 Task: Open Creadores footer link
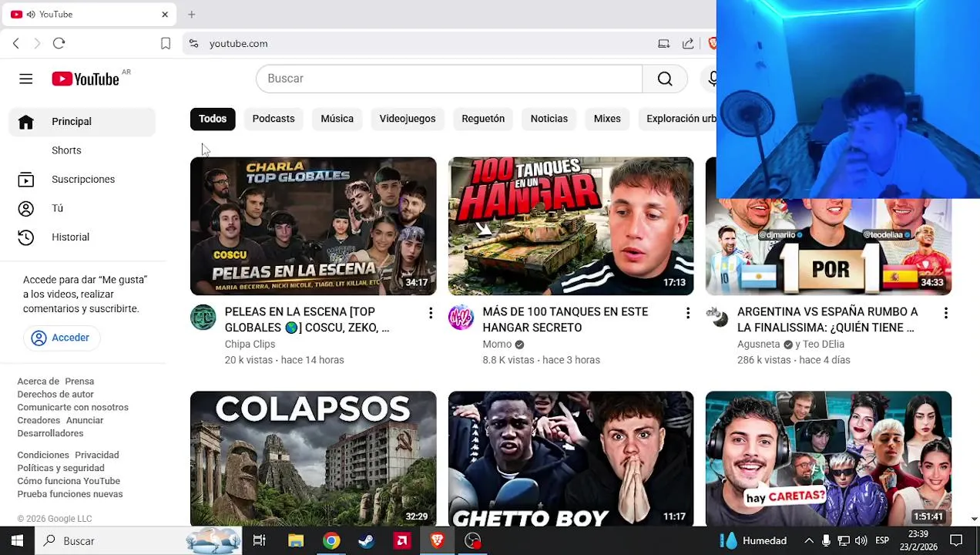click(39, 421)
